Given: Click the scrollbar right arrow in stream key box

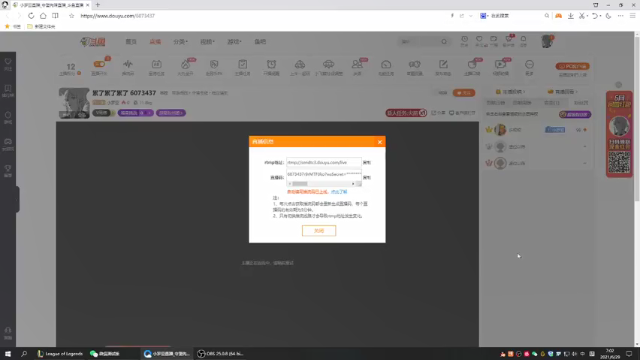Looking at the screenshot, I should [x=353, y=184].
